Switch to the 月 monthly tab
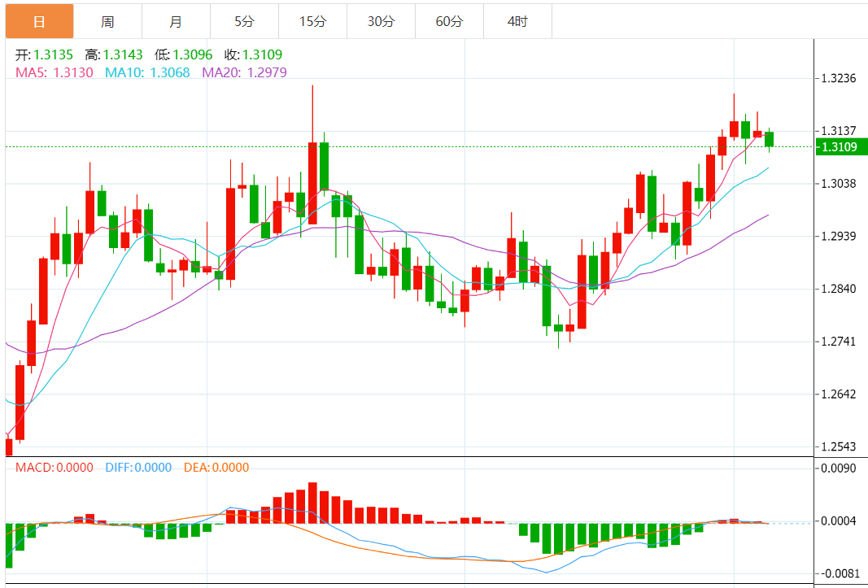 (176, 22)
